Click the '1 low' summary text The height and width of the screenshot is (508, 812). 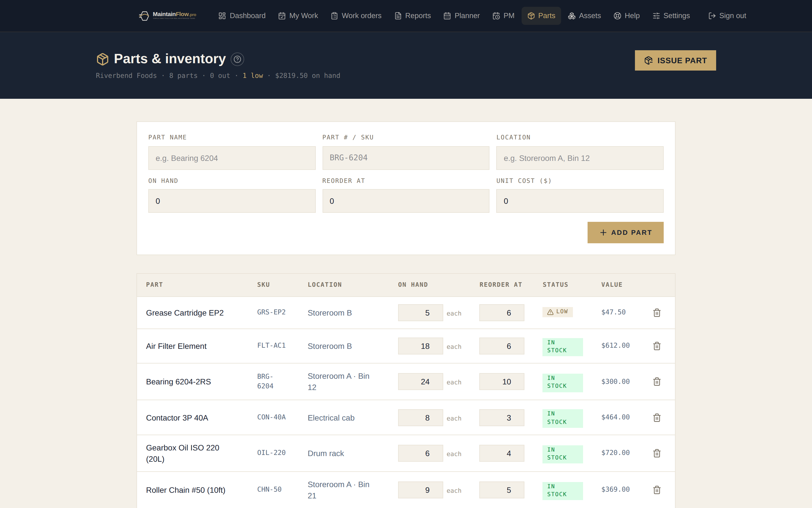253,76
